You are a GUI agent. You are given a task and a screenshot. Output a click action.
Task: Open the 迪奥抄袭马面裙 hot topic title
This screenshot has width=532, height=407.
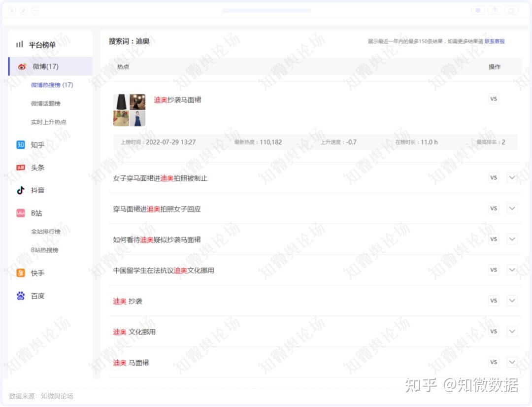(x=177, y=100)
